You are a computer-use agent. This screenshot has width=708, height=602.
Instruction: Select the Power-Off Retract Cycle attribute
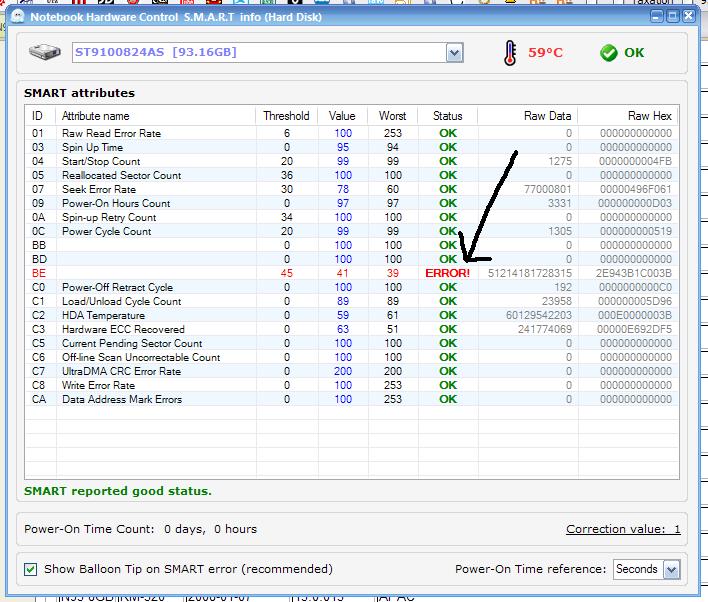[x=117, y=287]
